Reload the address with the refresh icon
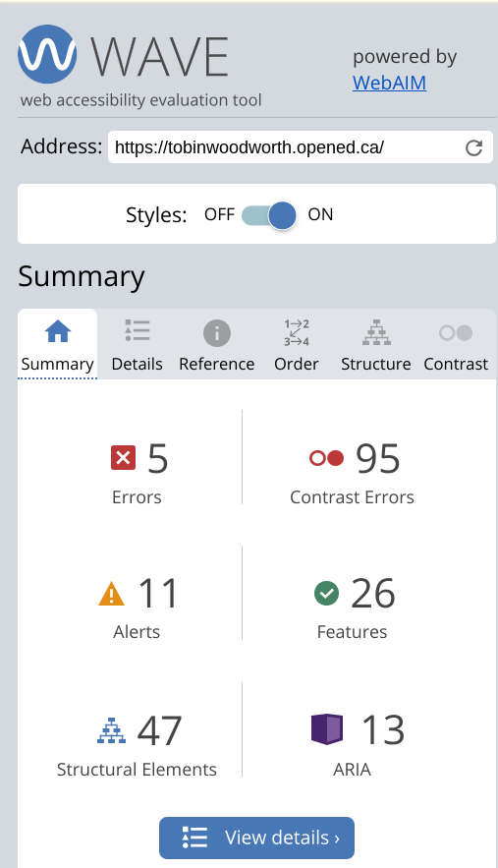Viewport: 498px width, 868px height. click(x=473, y=147)
